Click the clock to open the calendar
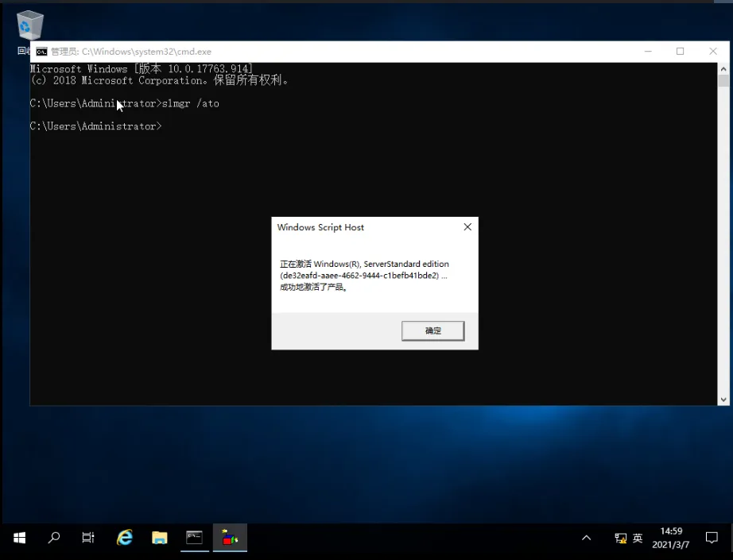This screenshot has height=560, width=733. click(670, 531)
